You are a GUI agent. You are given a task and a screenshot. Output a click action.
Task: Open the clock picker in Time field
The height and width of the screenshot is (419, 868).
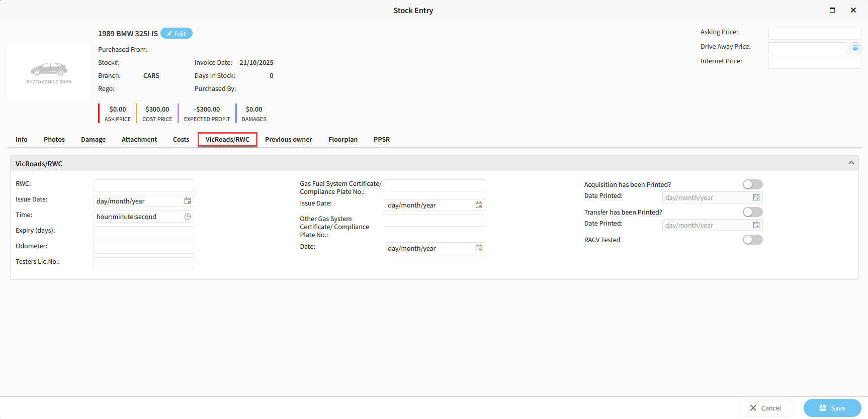click(188, 217)
